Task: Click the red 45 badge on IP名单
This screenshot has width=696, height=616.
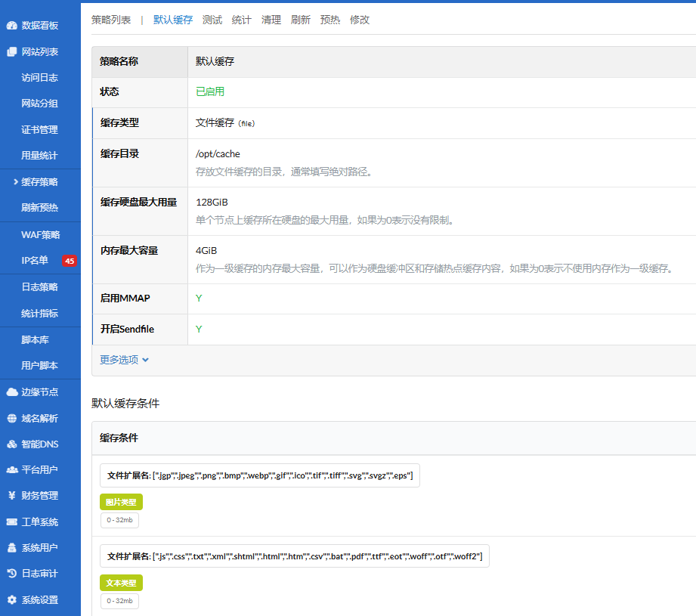Action: 69,261
